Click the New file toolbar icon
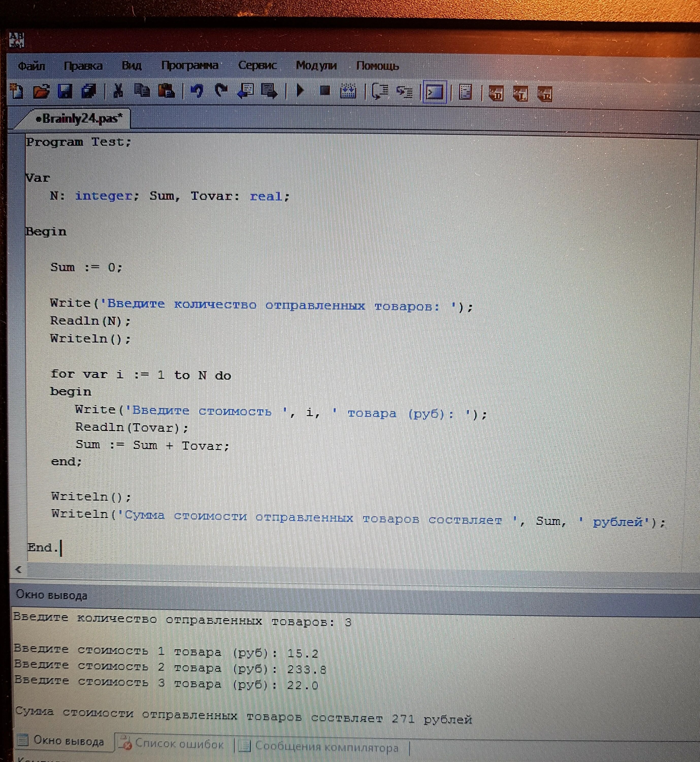 point(17,91)
